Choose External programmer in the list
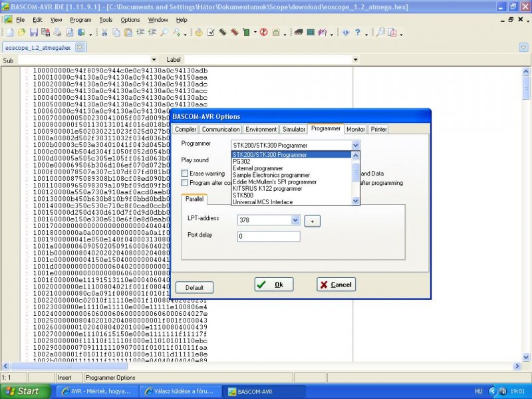 tap(258, 168)
